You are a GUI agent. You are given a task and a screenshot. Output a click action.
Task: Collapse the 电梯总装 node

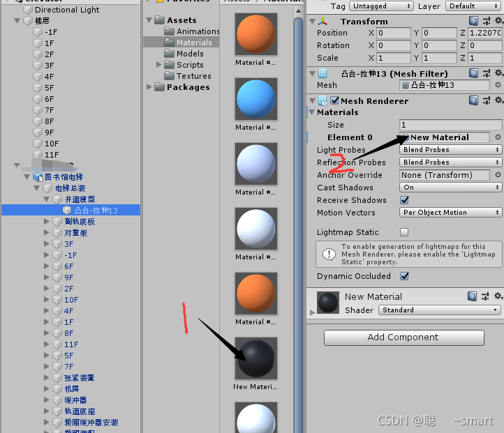36,188
